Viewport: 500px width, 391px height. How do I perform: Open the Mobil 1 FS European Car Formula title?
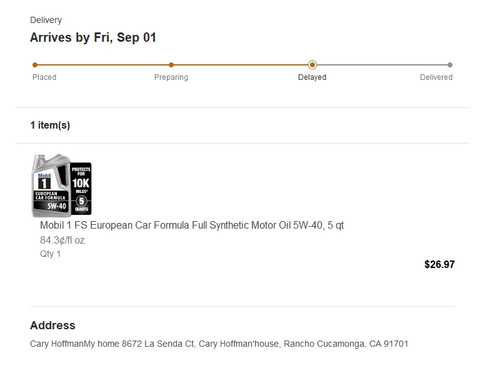point(192,225)
